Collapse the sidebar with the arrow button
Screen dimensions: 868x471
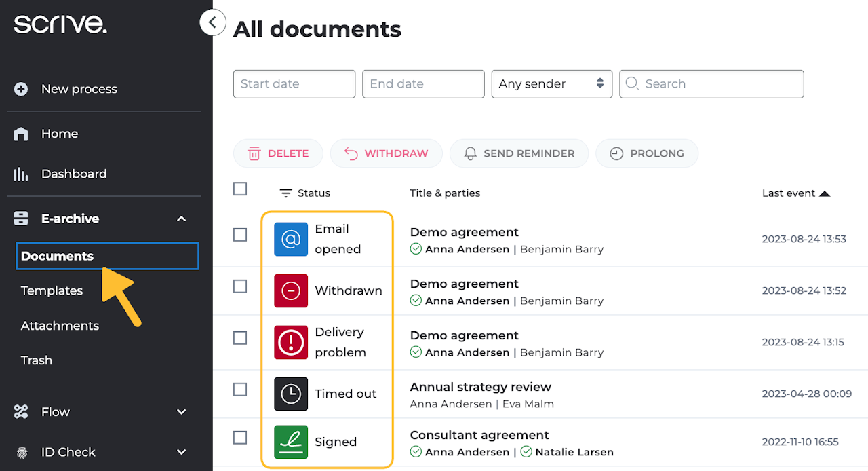pyautogui.click(x=212, y=22)
